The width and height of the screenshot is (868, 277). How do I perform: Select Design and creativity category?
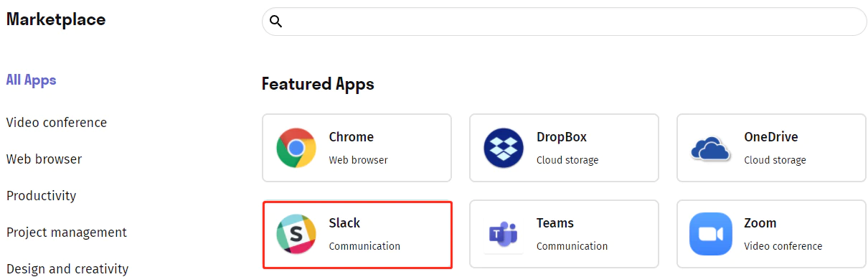pos(67,269)
